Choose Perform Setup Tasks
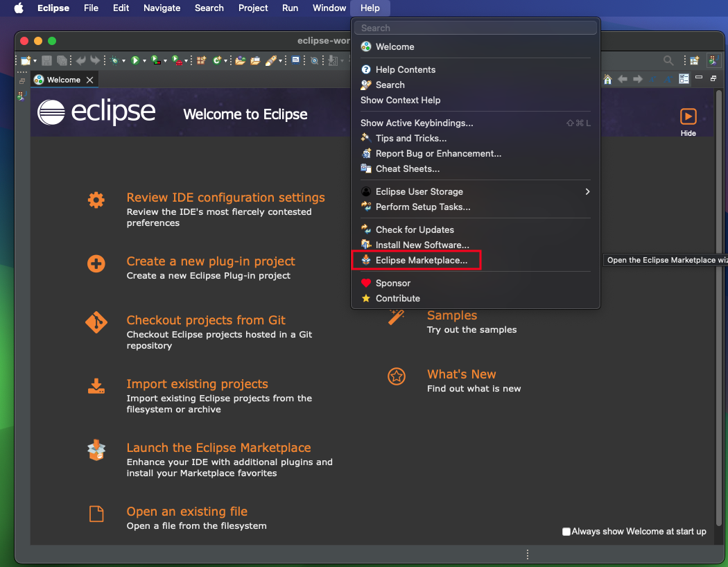 coord(476,207)
